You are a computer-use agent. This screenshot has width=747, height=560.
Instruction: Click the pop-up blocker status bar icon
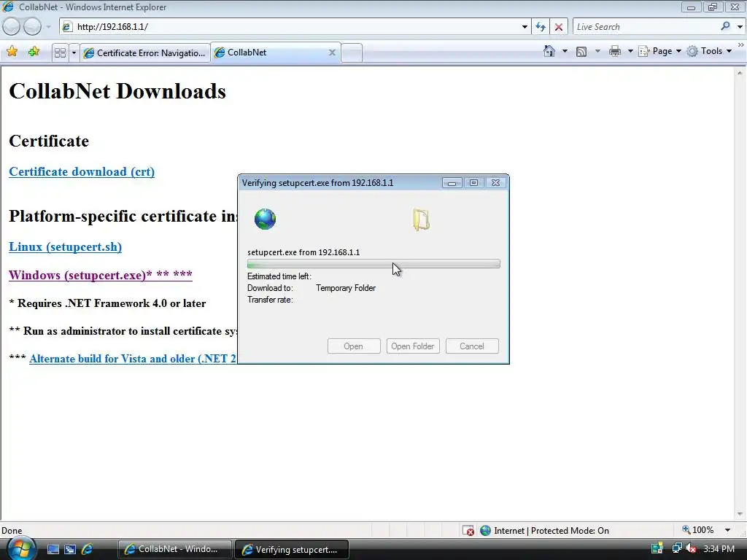point(468,531)
